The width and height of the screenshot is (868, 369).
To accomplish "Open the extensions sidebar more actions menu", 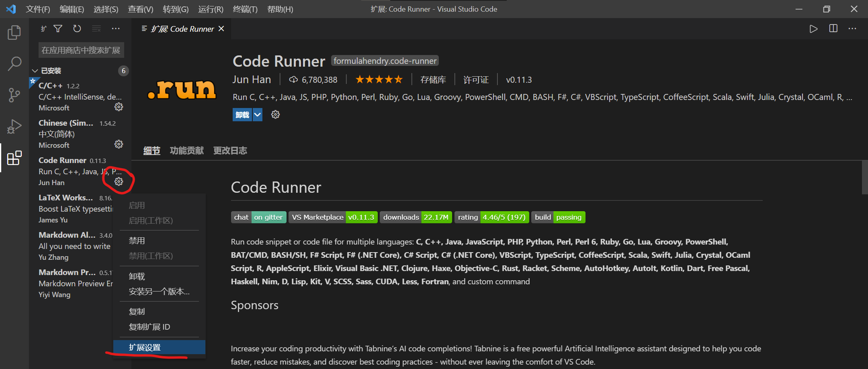I will [x=116, y=29].
